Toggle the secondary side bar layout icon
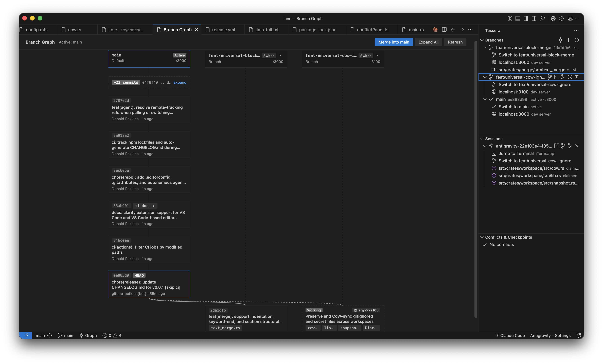 534,19
